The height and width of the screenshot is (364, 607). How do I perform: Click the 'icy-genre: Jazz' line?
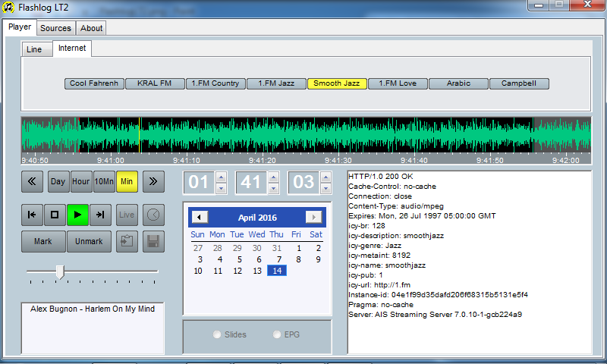click(x=375, y=245)
